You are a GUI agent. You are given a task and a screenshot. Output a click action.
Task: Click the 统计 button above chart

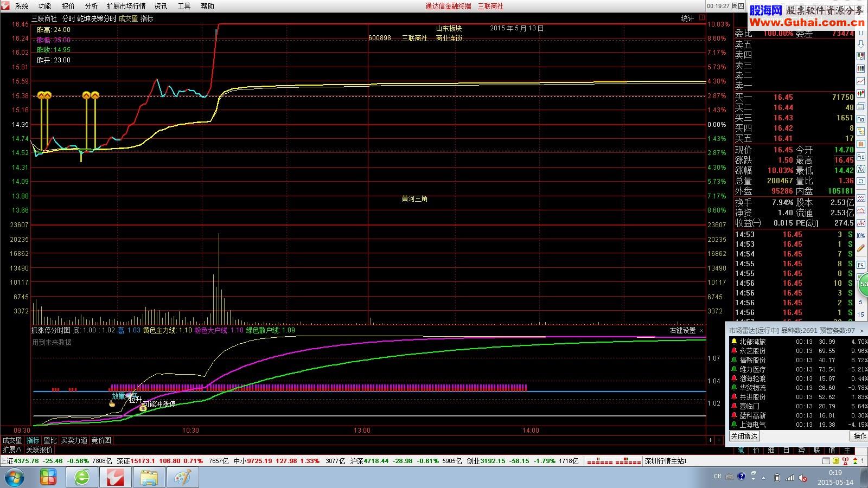click(x=687, y=18)
